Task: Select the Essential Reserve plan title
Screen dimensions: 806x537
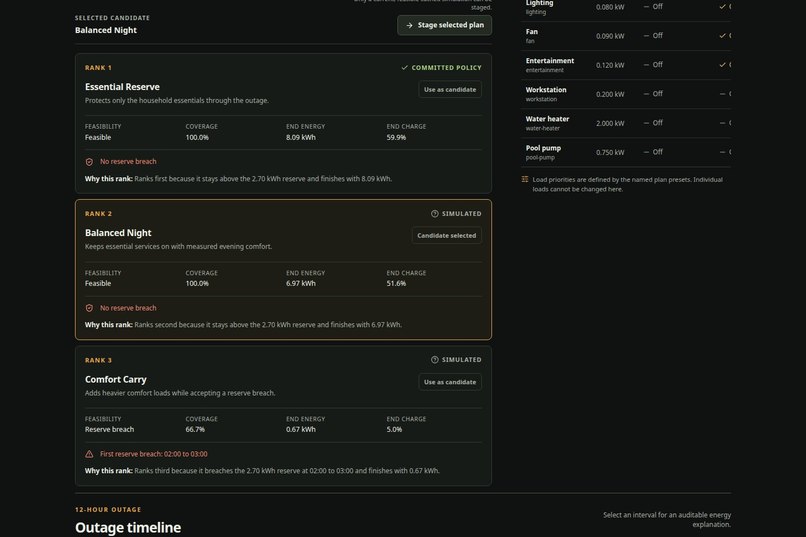Action: 122,87
